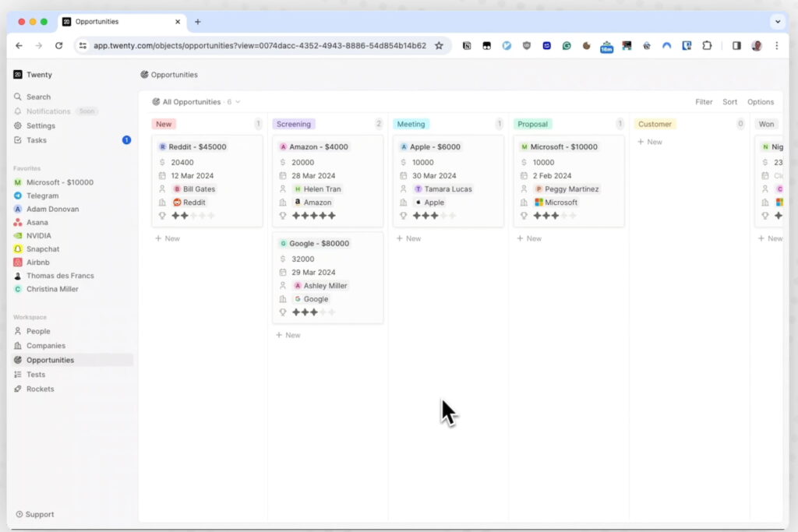Open the Amazon - $4000 card title
Image resolution: width=798 pixels, height=532 pixels.
pos(313,147)
